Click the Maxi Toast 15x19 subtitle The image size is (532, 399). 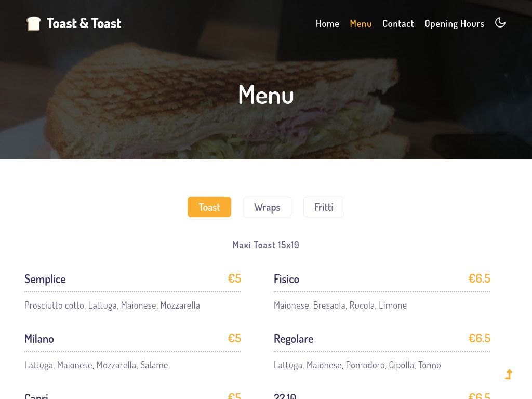(265, 245)
